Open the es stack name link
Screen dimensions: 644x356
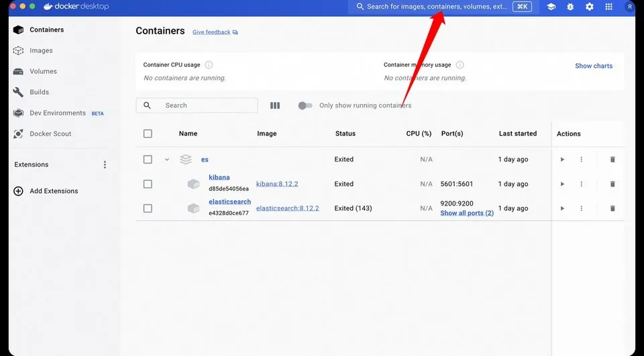205,159
